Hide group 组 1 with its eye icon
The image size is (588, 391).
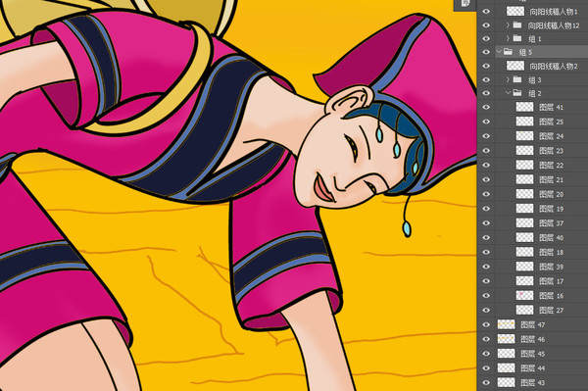(x=486, y=38)
